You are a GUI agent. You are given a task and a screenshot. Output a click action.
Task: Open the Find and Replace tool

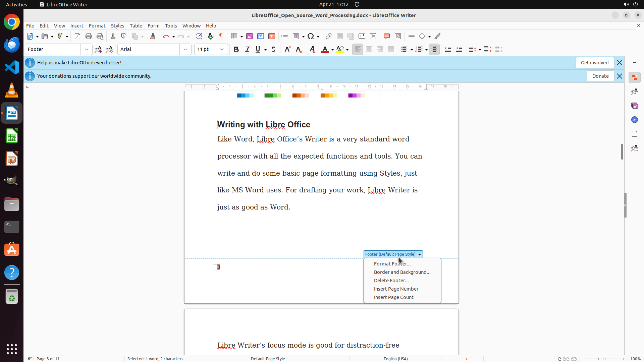click(x=199, y=36)
